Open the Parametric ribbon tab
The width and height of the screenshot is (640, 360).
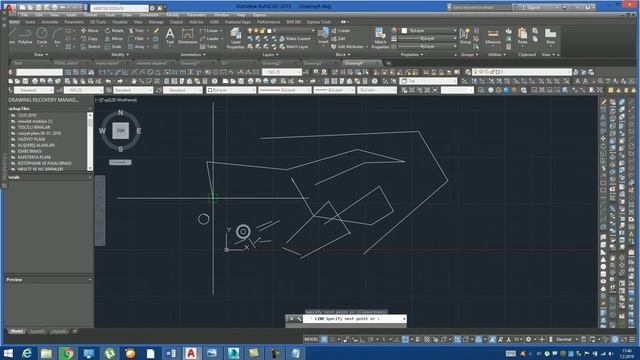(x=74, y=22)
